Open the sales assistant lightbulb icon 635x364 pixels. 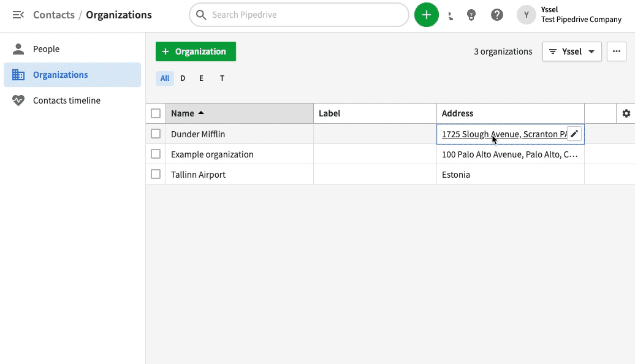pos(471,15)
